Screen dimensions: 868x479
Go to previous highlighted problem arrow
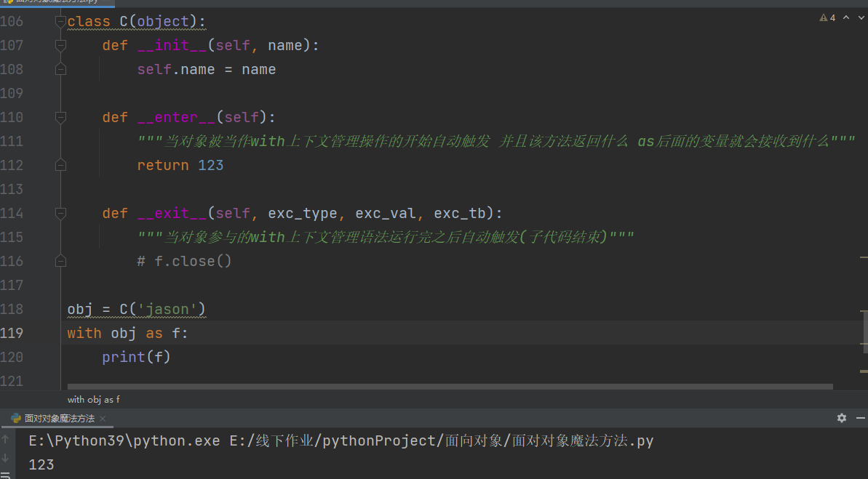846,17
